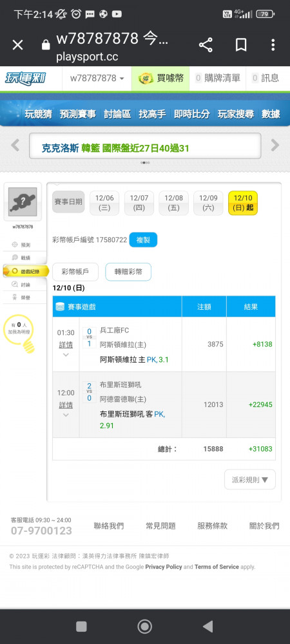Tap the padlock site security icon
The width and height of the screenshot is (290, 644).
coord(46,44)
